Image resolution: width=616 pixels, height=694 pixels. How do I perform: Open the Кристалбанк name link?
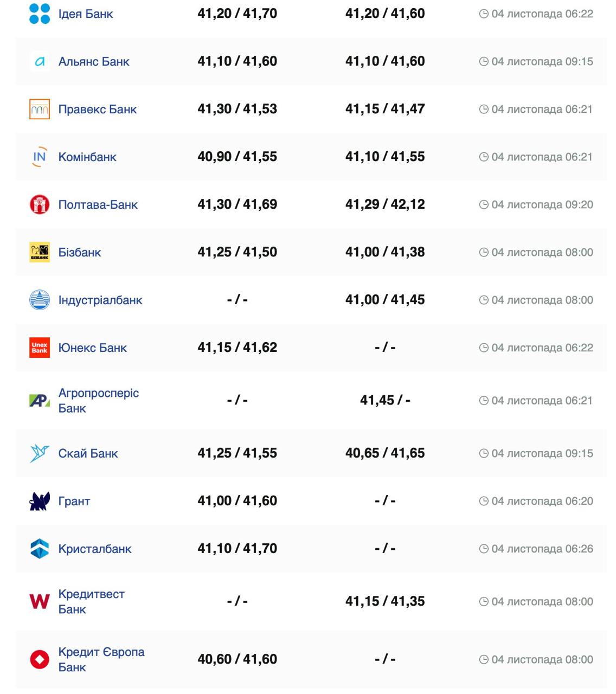point(95,549)
